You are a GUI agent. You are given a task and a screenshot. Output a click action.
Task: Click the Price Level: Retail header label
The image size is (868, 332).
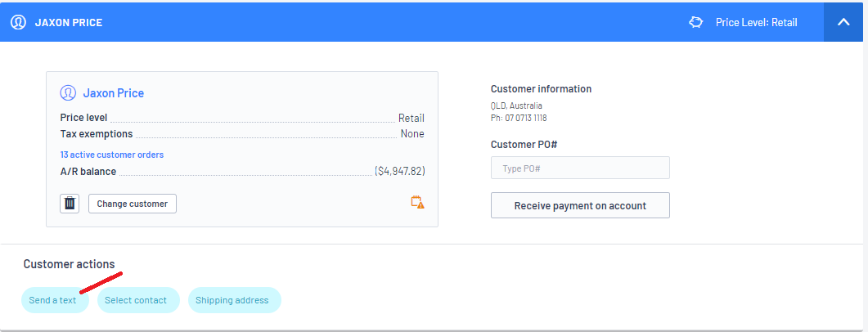756,22
